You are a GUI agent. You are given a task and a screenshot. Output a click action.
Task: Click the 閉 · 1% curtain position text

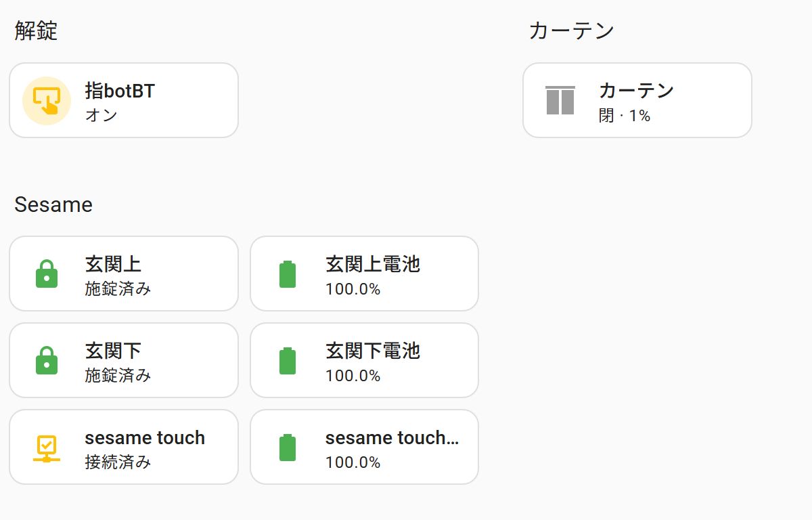[x=625, y=116]
